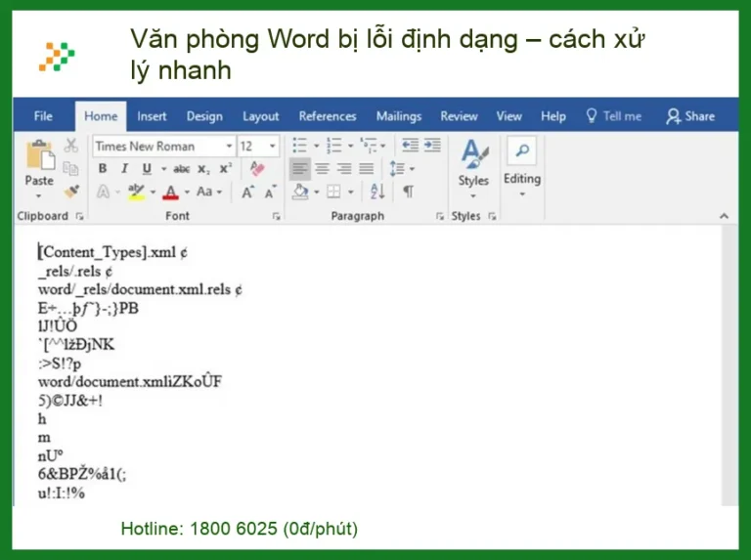The height and width of the screenshot is (560, 751).
Task: Open the Styles gallery button
Action: (473, 167)
